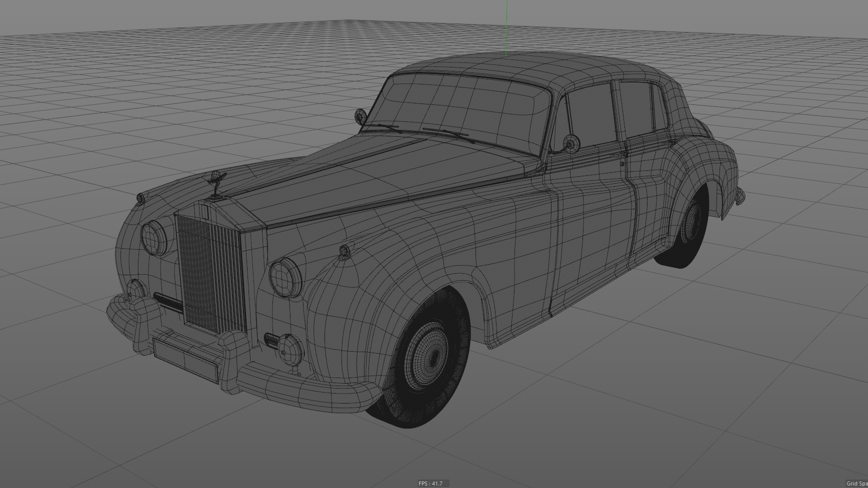Select the hood ornament on the car model

coord(216,185)
